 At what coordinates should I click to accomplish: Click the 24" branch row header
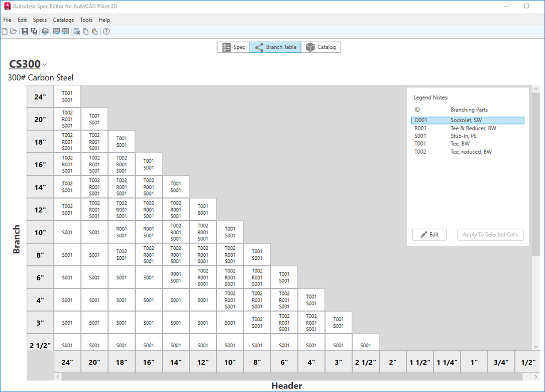point(40,96)
